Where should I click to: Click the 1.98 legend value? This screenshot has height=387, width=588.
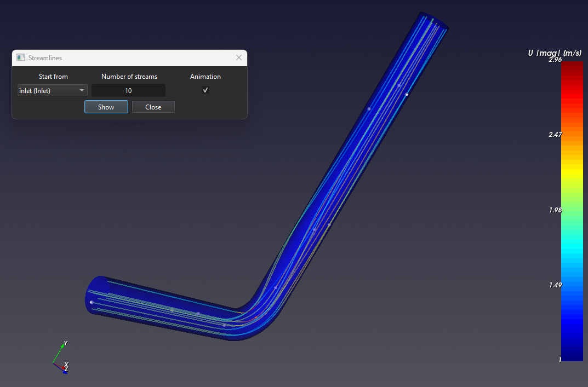pos(555,210)
